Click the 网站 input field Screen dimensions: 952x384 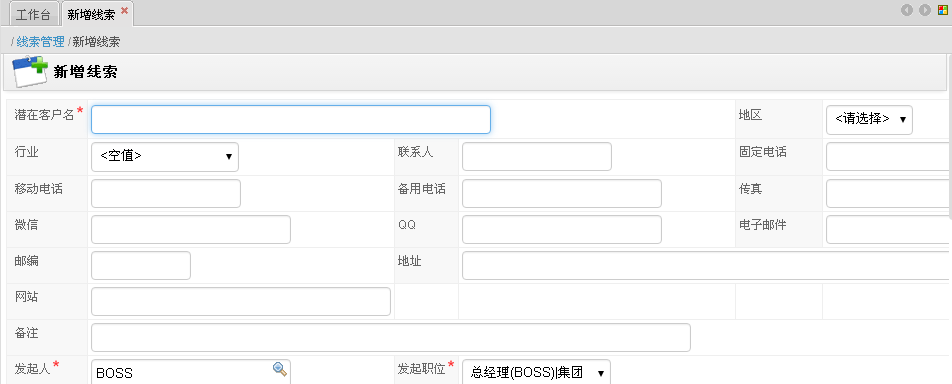click(240, 301)
